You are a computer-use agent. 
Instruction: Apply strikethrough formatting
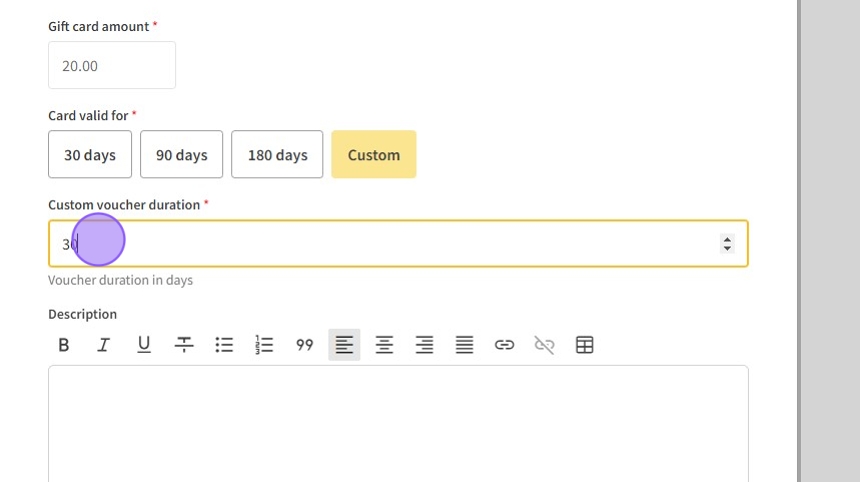pyautogui.click(x=184, y=345)
